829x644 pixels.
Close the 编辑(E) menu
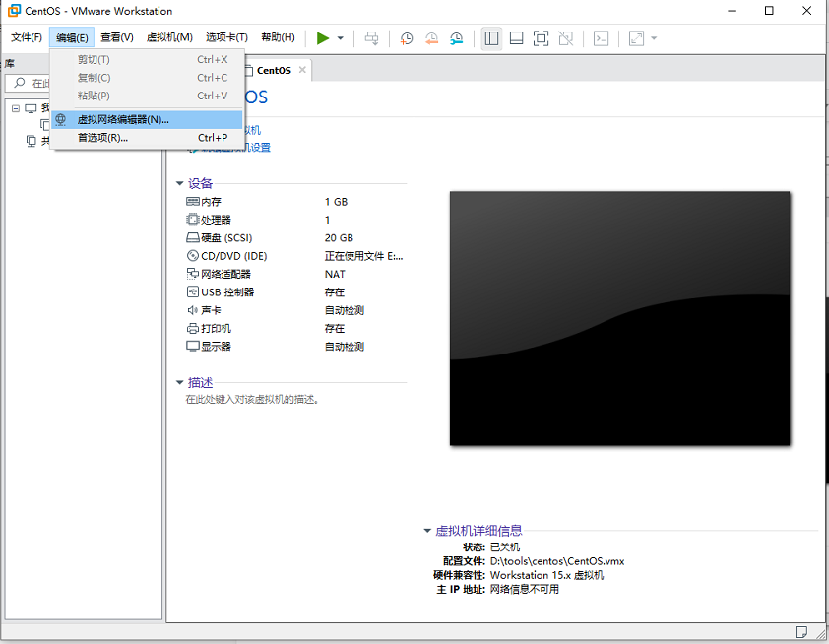pyautogui.click(x=72, y=37)
